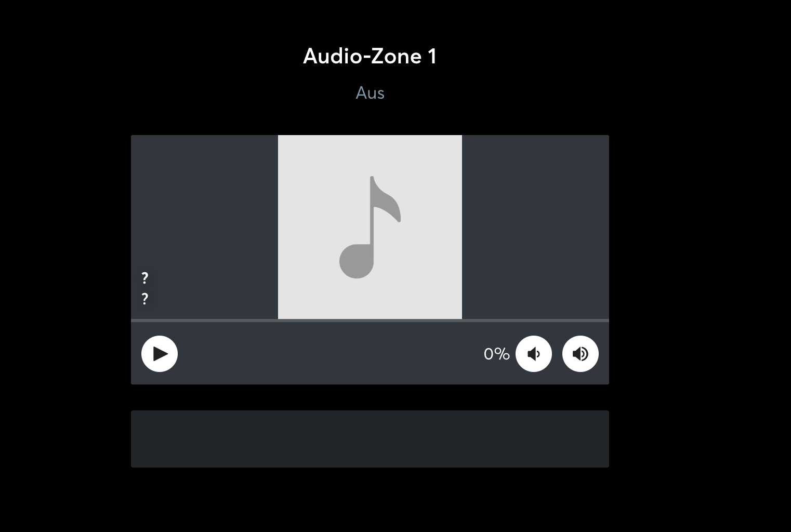Increase volume using the double-wave speaker button
The image size is (791, 532).
(x=581, y=354)
